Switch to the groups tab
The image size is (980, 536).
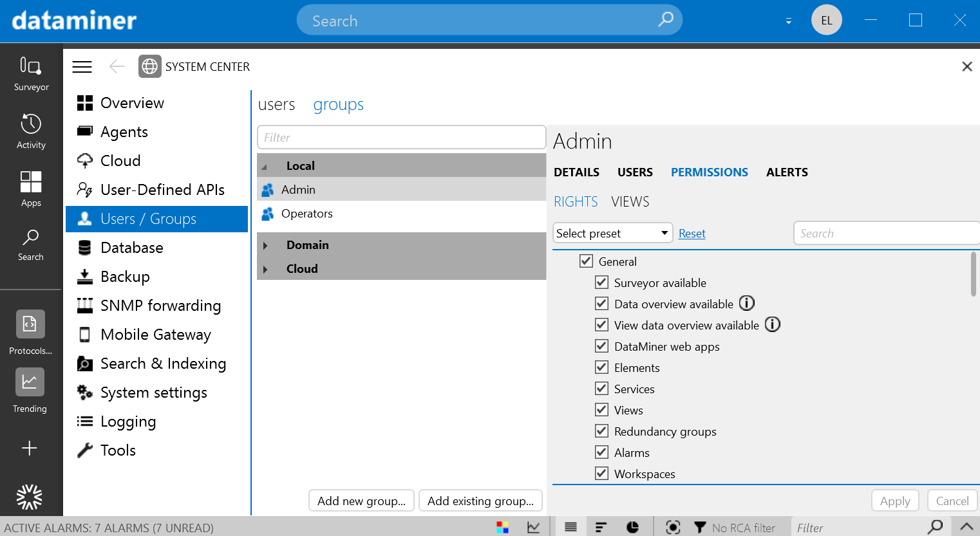[x=338, y=104]
